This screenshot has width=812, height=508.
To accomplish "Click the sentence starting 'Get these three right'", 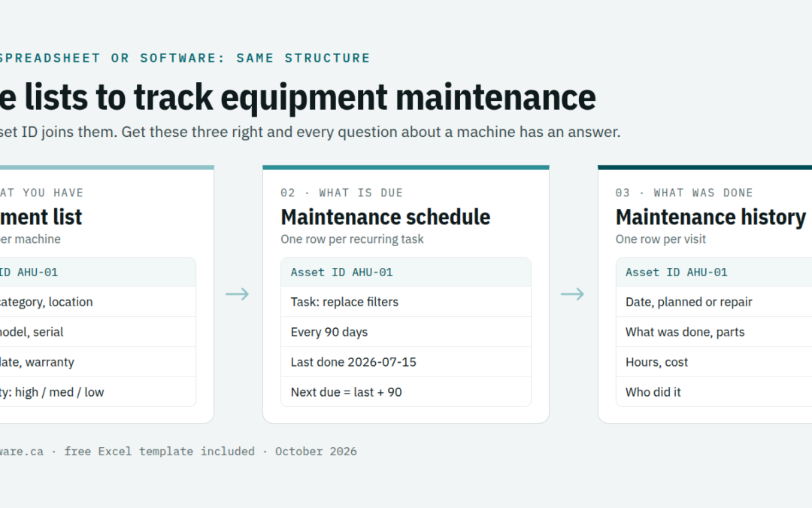I will point(371,132).
